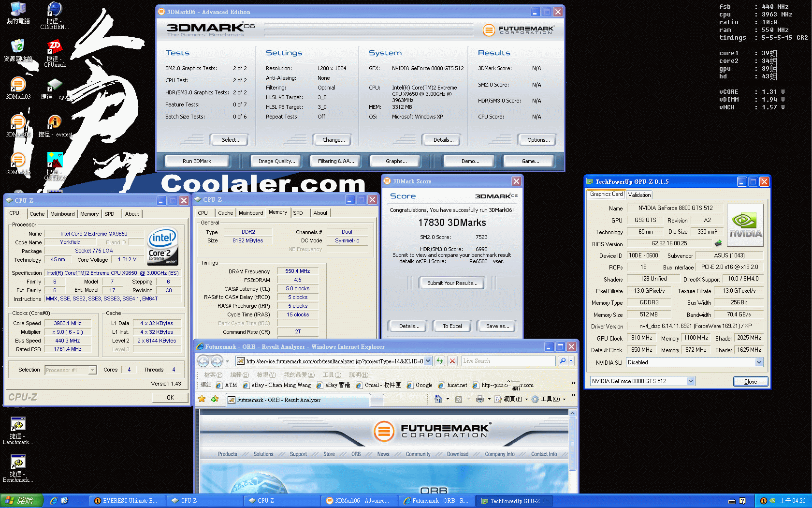
Task: Click Run 3DMark button
Action: (x=197, y=161)
